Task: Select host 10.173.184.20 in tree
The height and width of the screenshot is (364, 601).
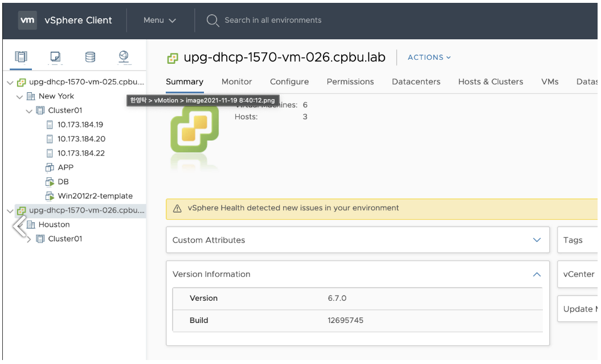Action: 81,138
